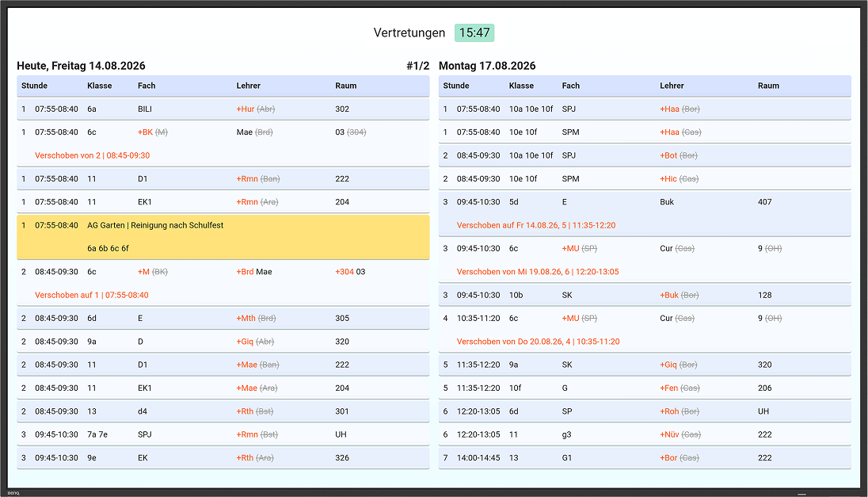Click the note "Verschoben von 2 | 08:45-09:30"
The height and width of the screenshot is (497, 868).
pyautogui.click(x=93, y=155)
